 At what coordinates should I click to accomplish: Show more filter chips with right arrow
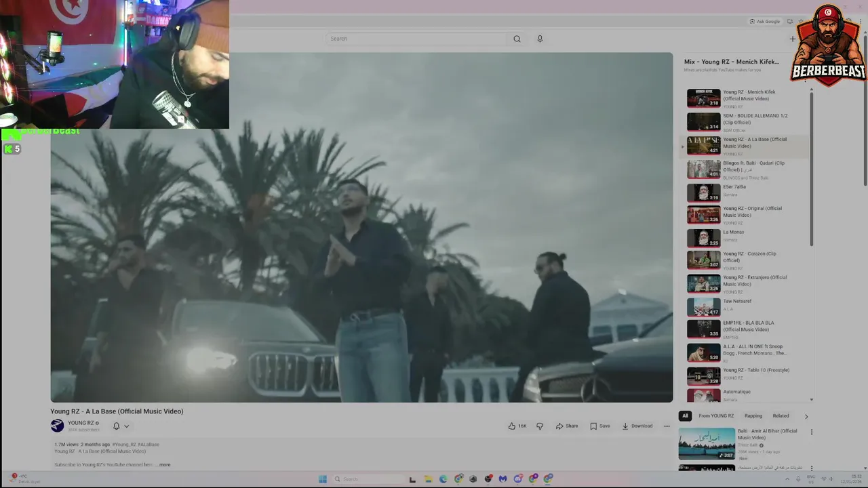(806, 415)
